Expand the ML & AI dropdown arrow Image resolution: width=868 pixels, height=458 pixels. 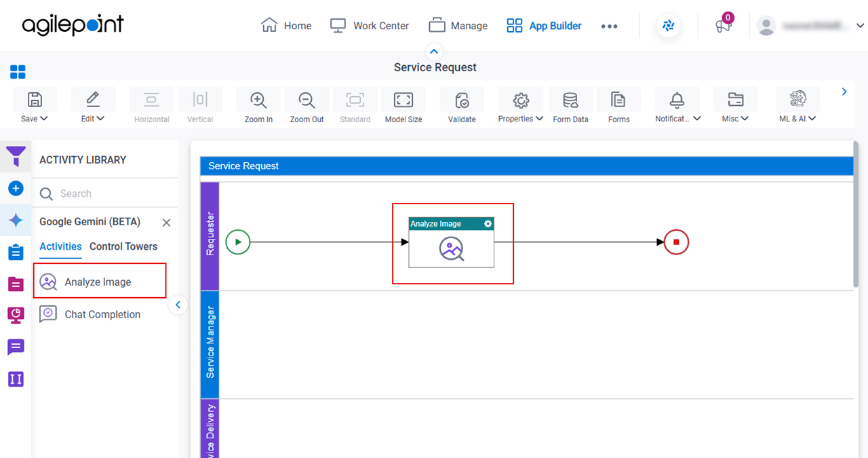click(812, 119)
